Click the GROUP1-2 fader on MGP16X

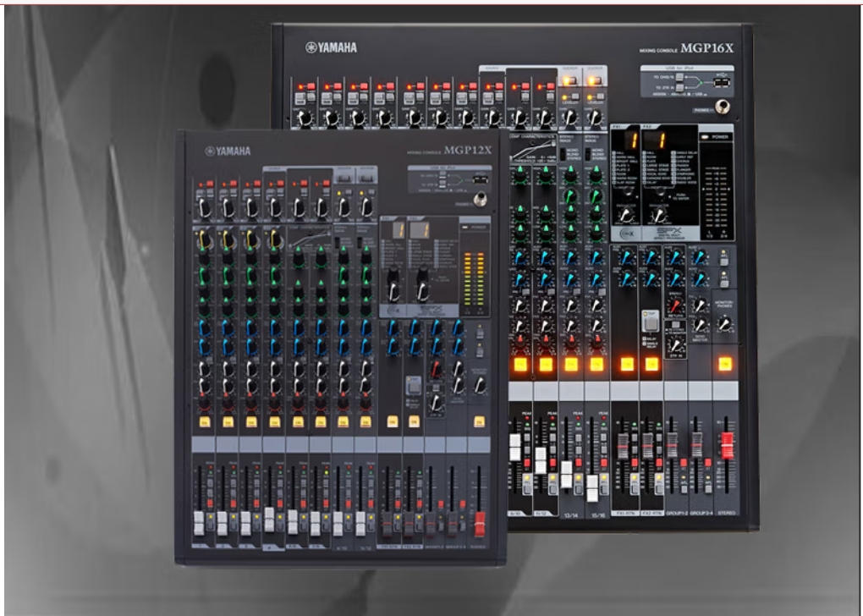tap(672, 445)
